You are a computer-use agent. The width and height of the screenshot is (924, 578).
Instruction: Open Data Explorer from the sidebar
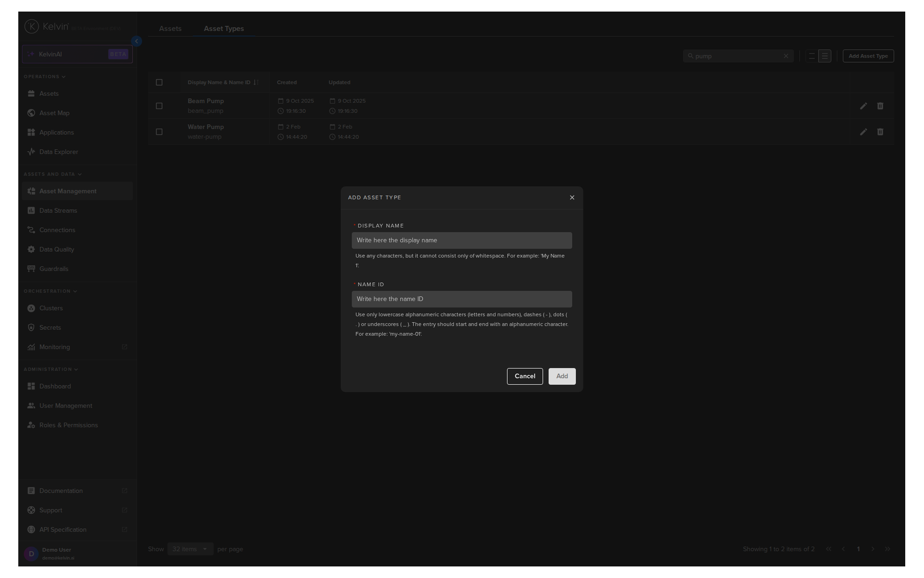58,152
